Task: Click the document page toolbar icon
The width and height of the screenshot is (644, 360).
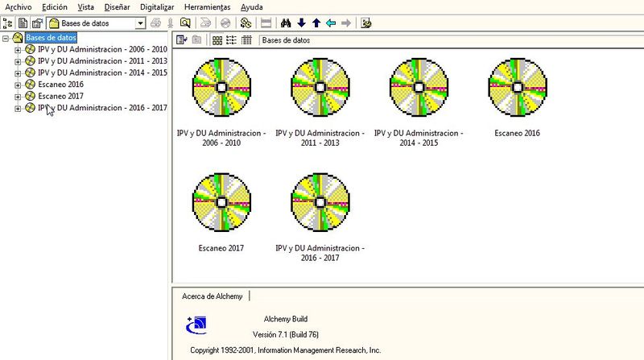Action: [x=23, y=23]
